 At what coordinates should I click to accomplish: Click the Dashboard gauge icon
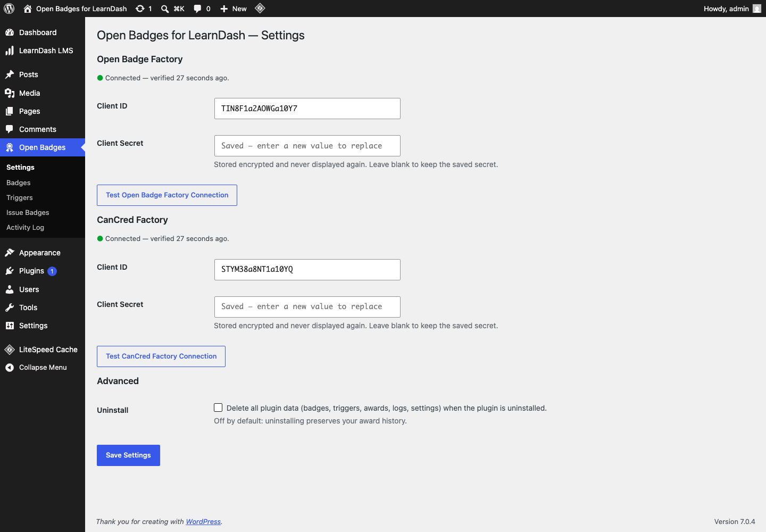coord(10,32)
